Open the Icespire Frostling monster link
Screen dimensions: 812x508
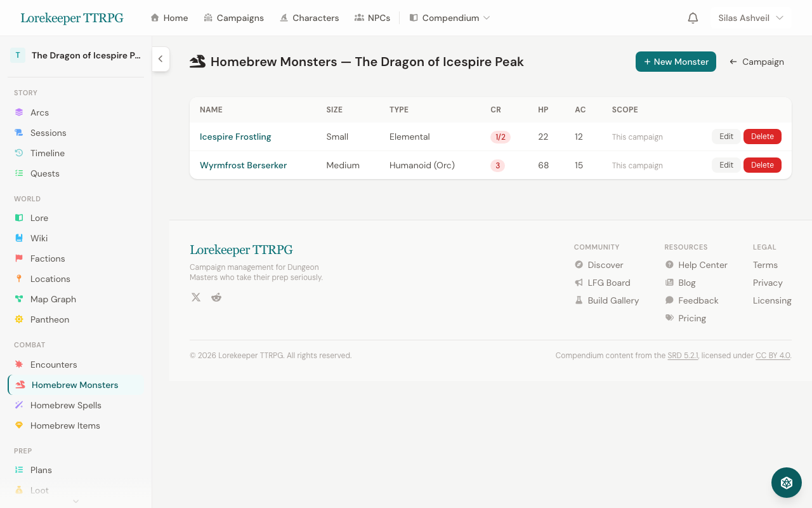235,137
